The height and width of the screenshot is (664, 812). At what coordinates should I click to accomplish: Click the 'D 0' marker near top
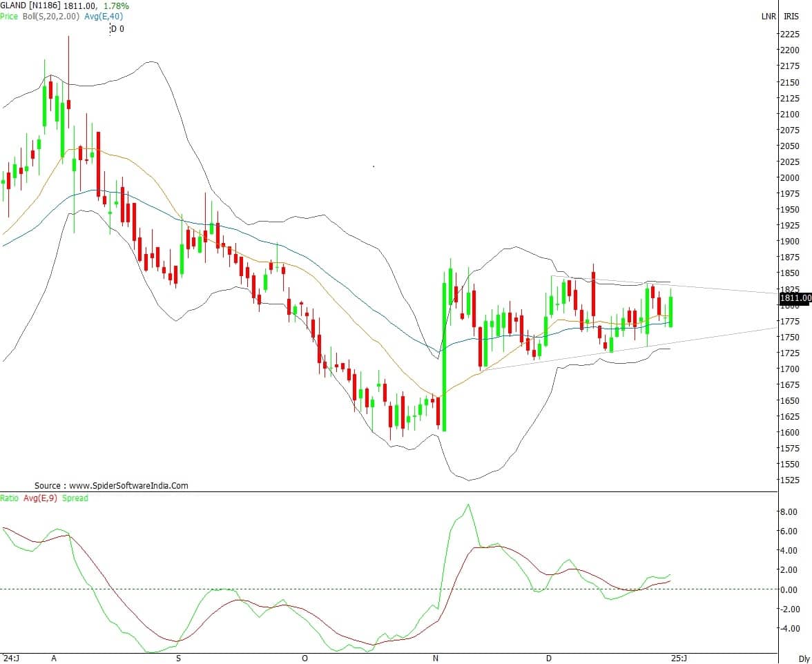coord(117,29)
